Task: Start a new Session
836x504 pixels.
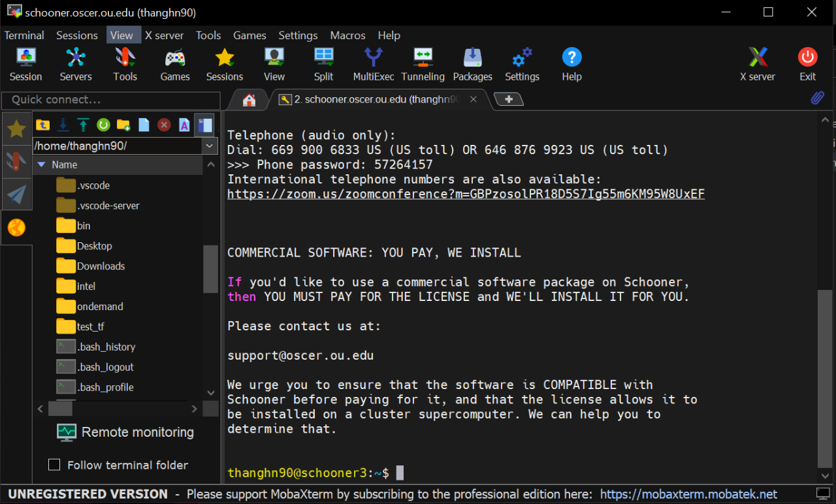Action: pos(25,63)
